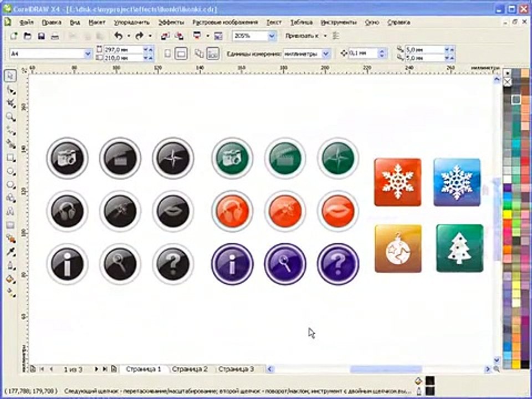Select the blue snowflake square icon
This screenshot has height=399, width=532.
[x=457, y=182]
